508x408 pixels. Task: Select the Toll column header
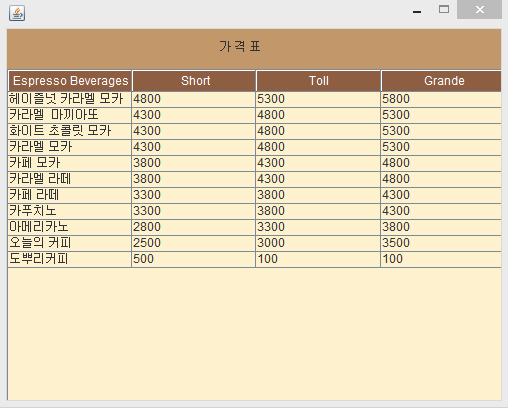[318, 81]
